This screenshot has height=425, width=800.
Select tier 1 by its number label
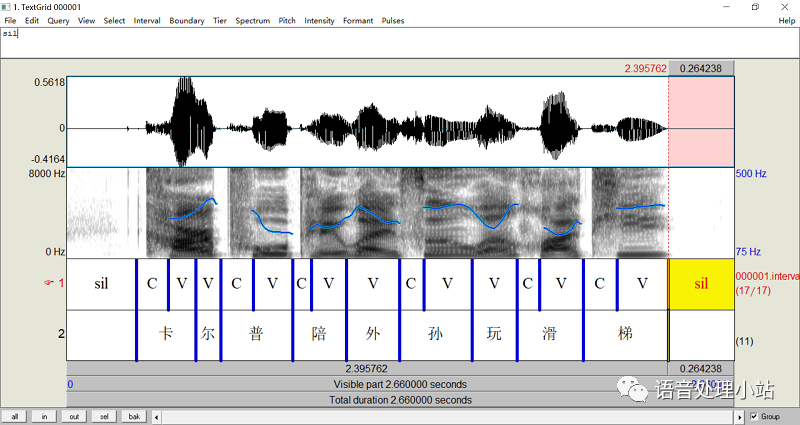click(61, 283)
